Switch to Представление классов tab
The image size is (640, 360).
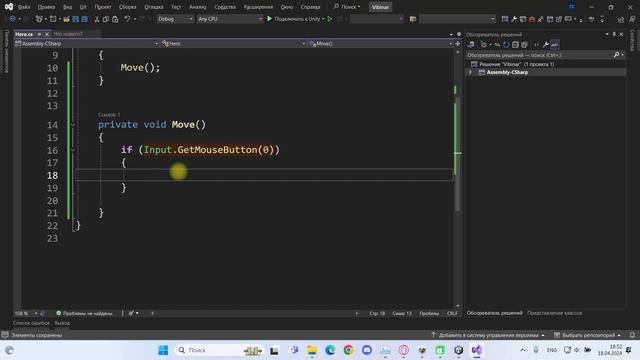tap(554, 313)
